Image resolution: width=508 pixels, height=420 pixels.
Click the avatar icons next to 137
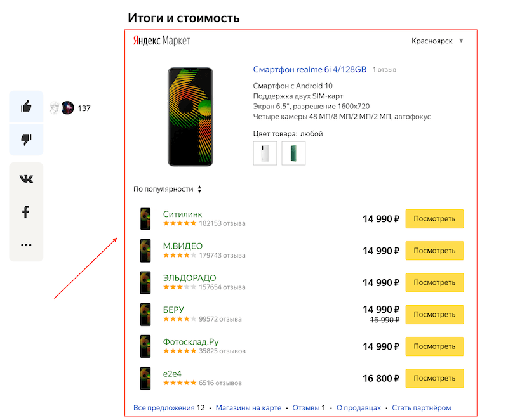coord(62,108)
